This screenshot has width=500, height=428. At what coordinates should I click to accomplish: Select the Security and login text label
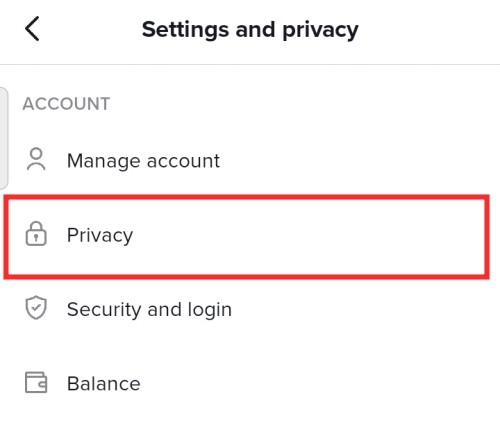[x=149, y=310]
